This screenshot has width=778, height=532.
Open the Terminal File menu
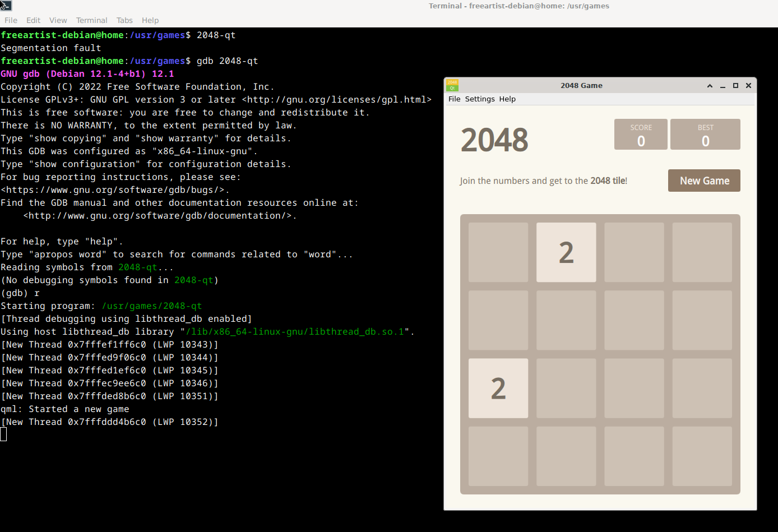11,20
